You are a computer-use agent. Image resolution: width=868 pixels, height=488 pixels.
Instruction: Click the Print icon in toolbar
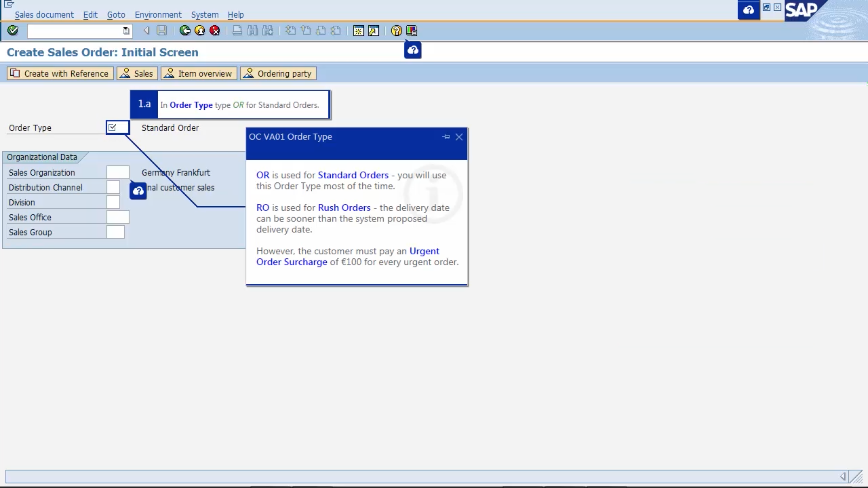tap(237, 31)
